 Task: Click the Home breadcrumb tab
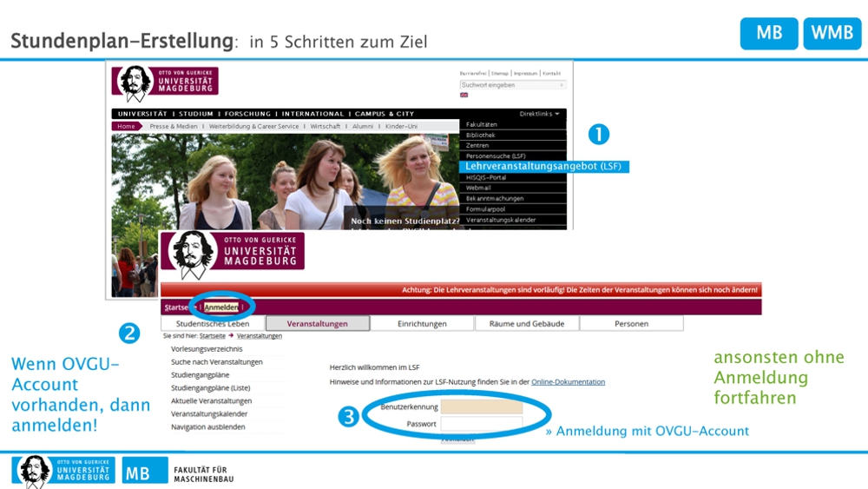click(x=126, y=126)
